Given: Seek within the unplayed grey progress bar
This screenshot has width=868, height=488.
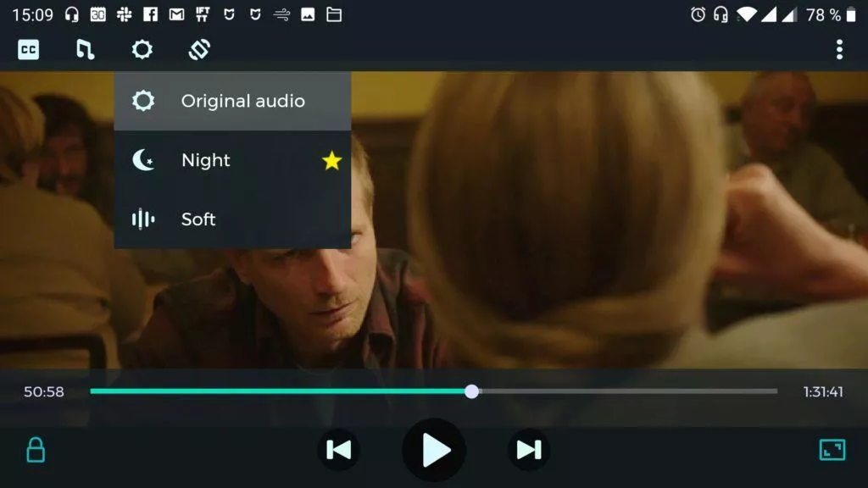Looking at the screenshot, I should point(628,391).
